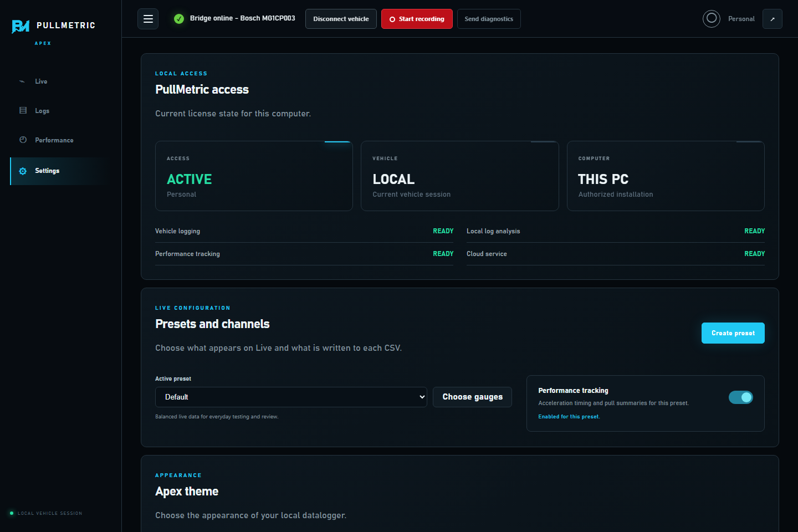
Task: Click READY value beside Cloud service
Action: tap(754, 254)
